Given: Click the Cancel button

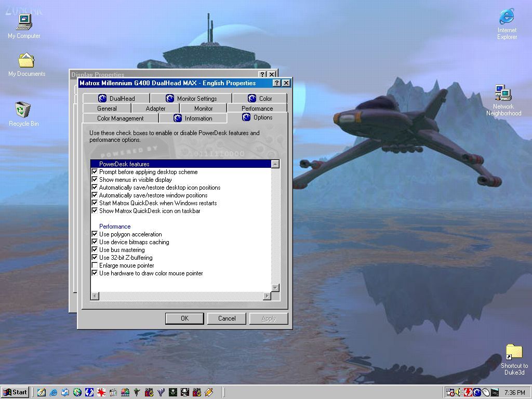Looking at the screenshot, I should pyautogui.click(x=227, y=318).
